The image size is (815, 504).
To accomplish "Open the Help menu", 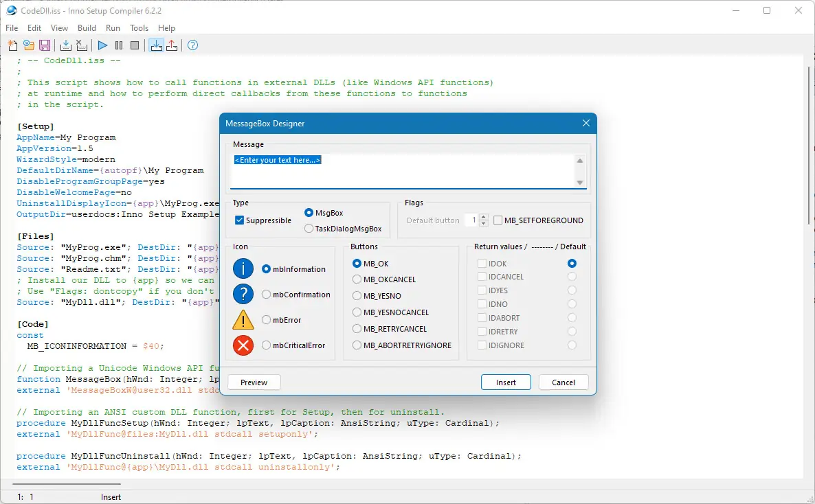I will click(166, 28).
